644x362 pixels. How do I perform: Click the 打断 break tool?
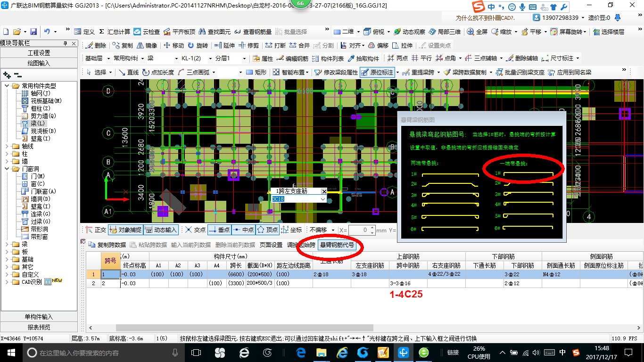click(275, 45)
